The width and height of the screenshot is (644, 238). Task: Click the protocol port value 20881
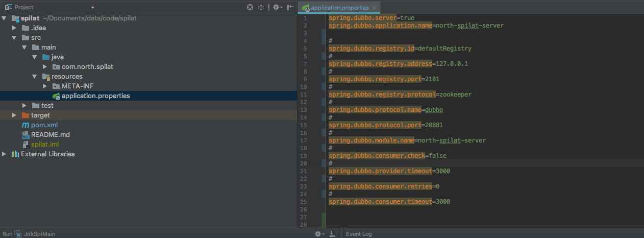coord(434,125)
